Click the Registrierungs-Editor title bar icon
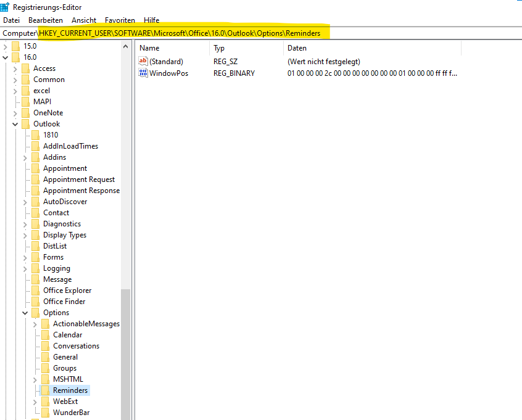 [5, 7]
